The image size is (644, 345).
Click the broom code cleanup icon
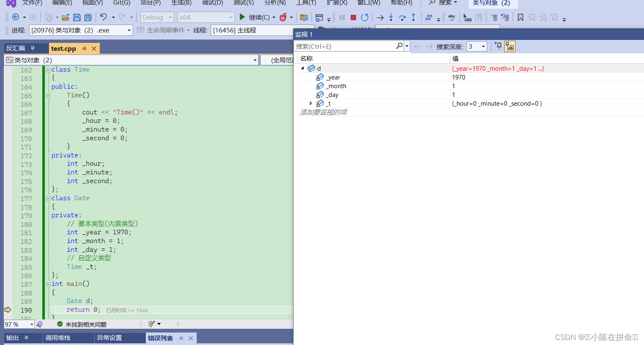click(152, 324)
